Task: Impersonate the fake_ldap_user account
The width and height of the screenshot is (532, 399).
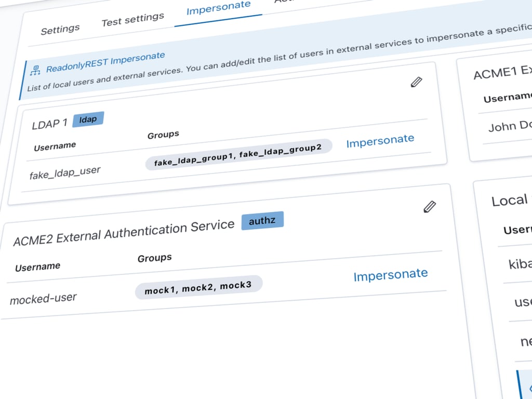Action: pyautogui.click(x=380, y=141)
